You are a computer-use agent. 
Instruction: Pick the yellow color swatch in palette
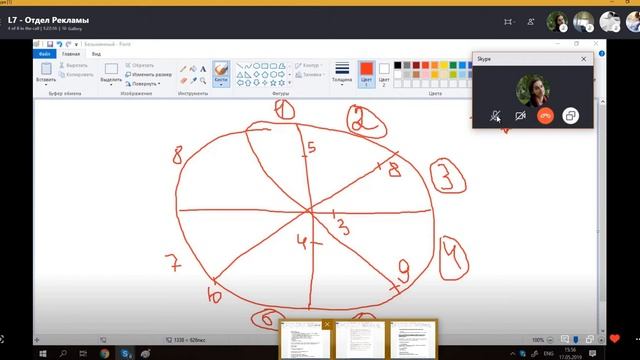pyautogui.click(x=444, y=65)
